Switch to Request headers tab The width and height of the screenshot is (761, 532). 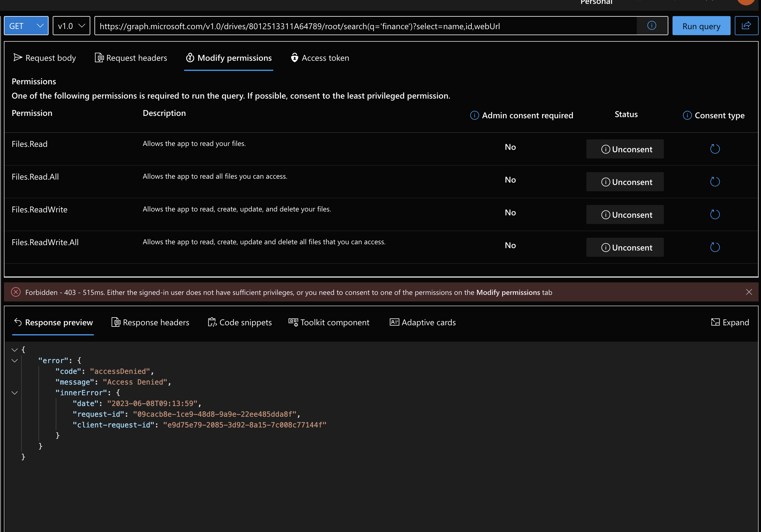(131, 58)
